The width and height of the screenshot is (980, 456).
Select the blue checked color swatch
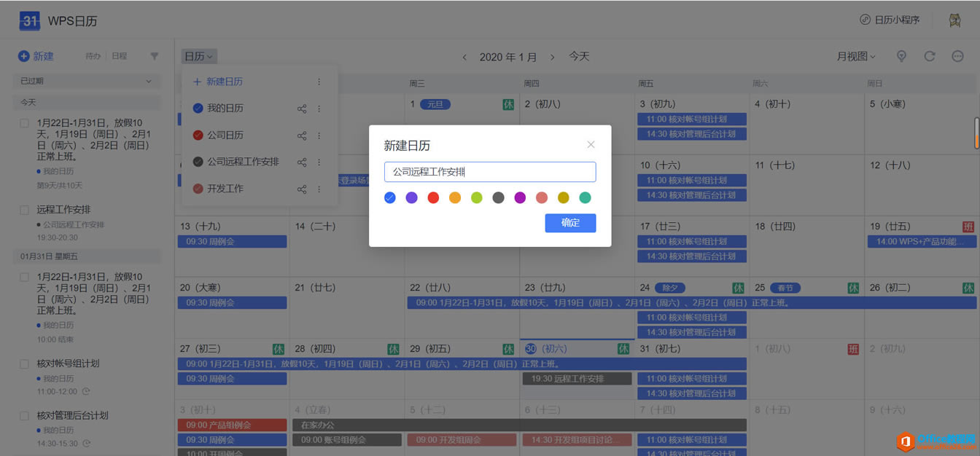pos(390,197)
